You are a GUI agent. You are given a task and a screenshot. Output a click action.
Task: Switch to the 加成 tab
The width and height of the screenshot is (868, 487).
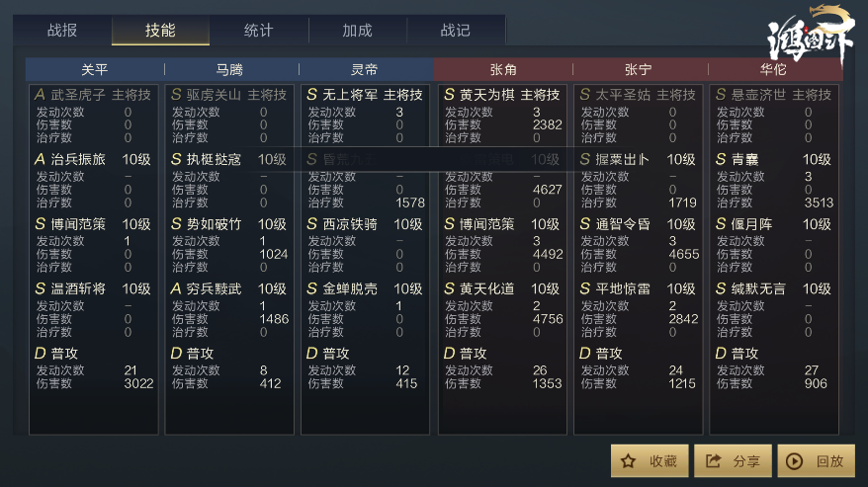tap(357, 30)
